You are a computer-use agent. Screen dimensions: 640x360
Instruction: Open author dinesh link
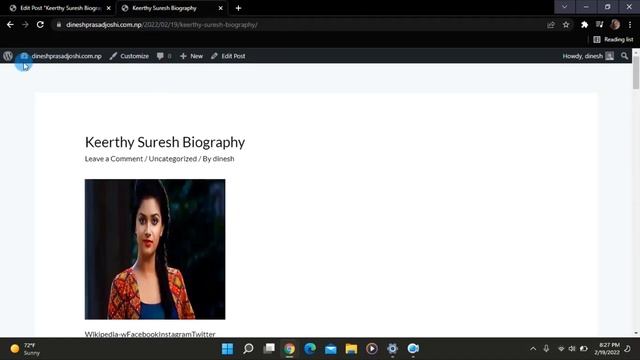[x=223, y=158]
